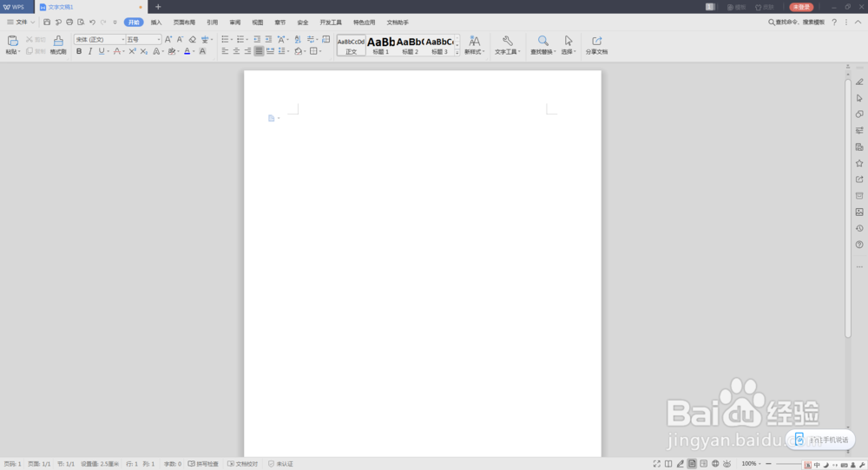Toggle justified alignment
The width and height of the screenshot is (868, 470).
point(259,51)
